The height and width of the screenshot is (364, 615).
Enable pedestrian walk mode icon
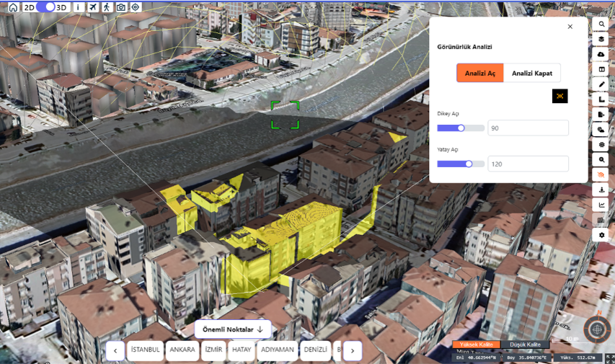107,7
